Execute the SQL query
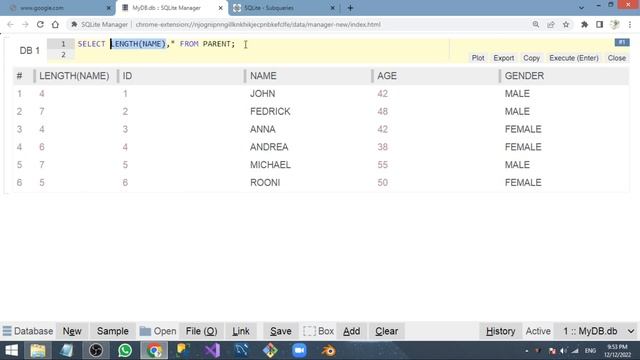This screenshot has width=640, height=360. [x=574, y=58]
